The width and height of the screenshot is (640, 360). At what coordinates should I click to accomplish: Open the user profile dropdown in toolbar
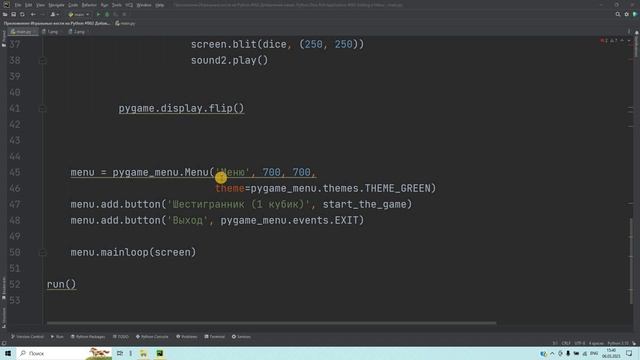[x=54, y=14]
